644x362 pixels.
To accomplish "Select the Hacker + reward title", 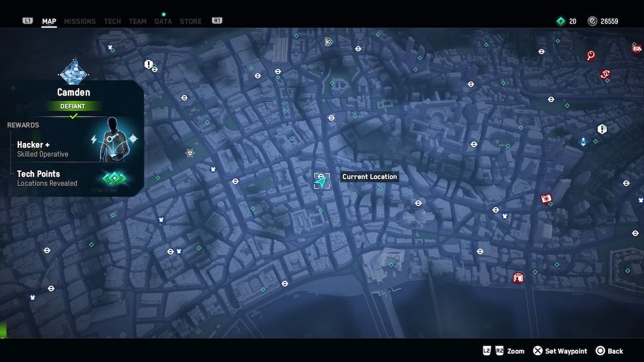I will point(34,145).
